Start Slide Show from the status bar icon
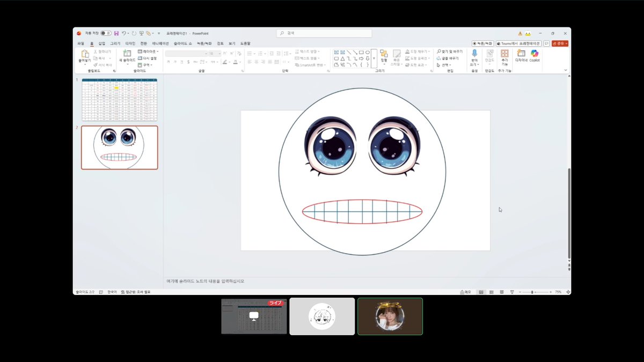Image resolution: width=644 pixels, height=362 pixels. click(512, 292)
